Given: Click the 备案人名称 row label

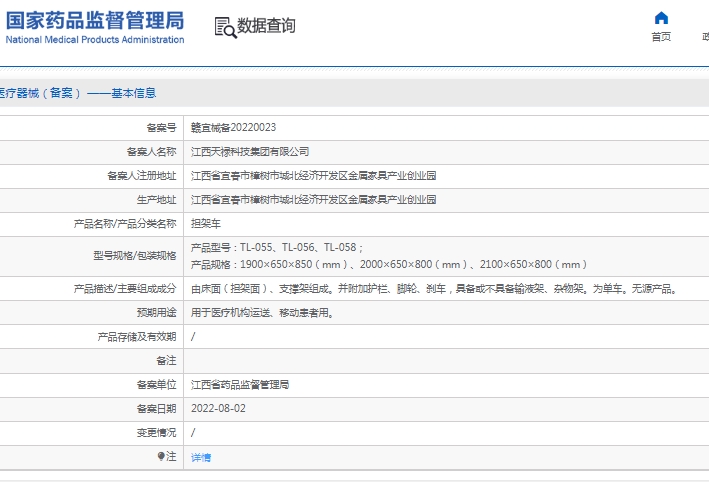Looking at the screenshot, I should (151, 152).
